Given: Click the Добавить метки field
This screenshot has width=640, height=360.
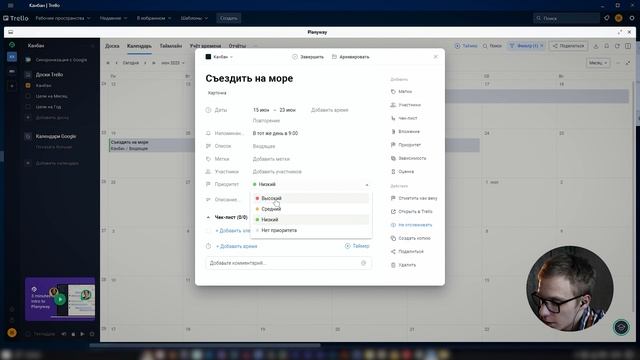Looking at the screenshot, I should point(271,159).
